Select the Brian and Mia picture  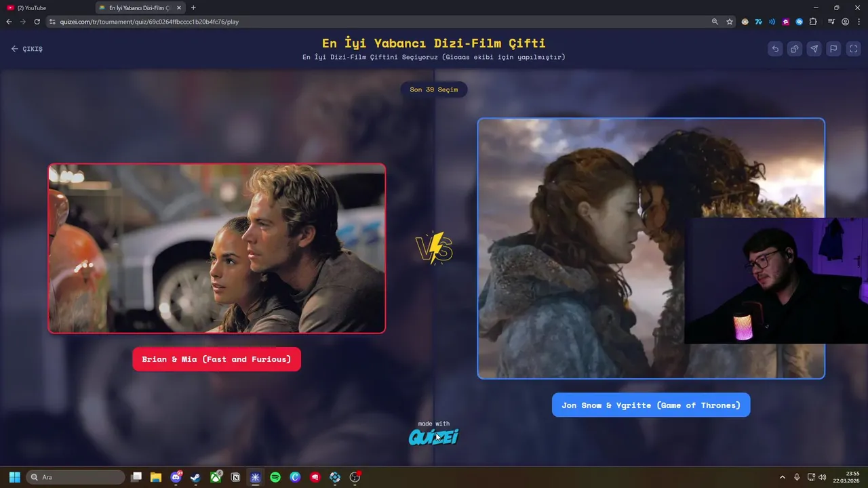(217, 248)
